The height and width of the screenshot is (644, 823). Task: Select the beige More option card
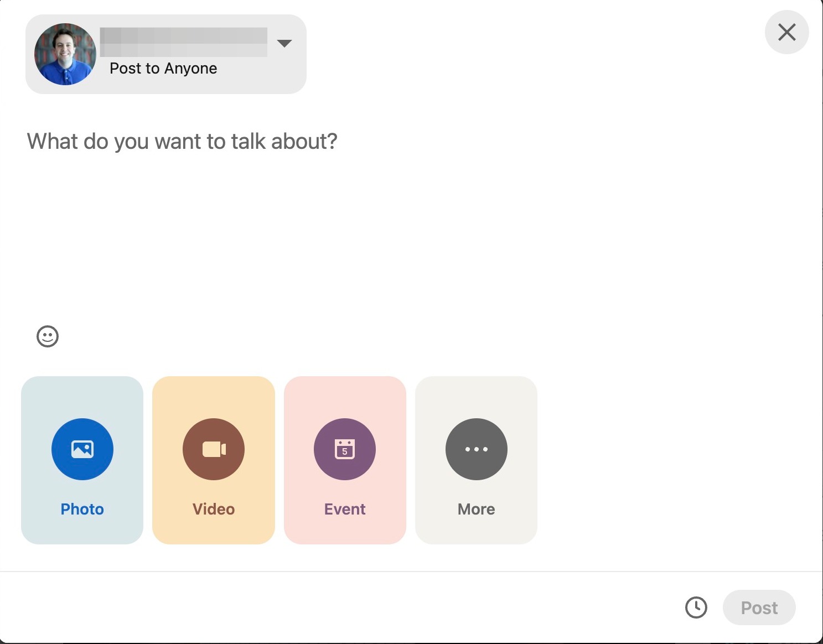point(477,398)
